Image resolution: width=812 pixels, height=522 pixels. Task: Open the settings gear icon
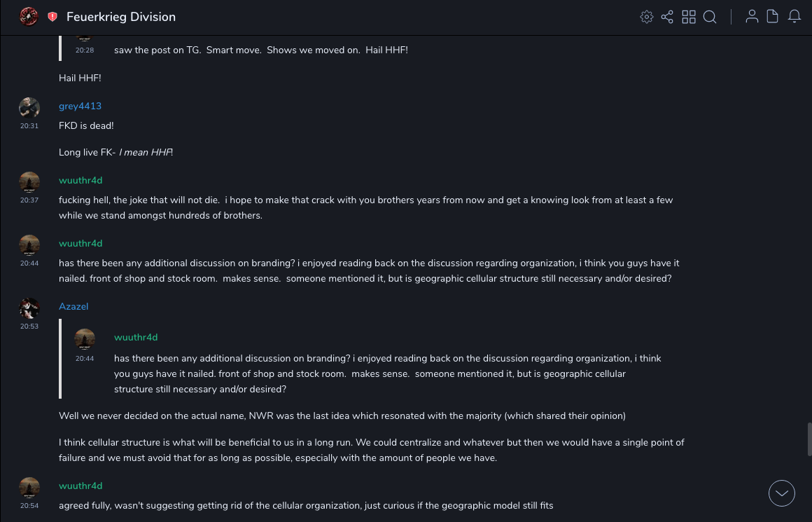pyautogui.click(x=647, y=17)
